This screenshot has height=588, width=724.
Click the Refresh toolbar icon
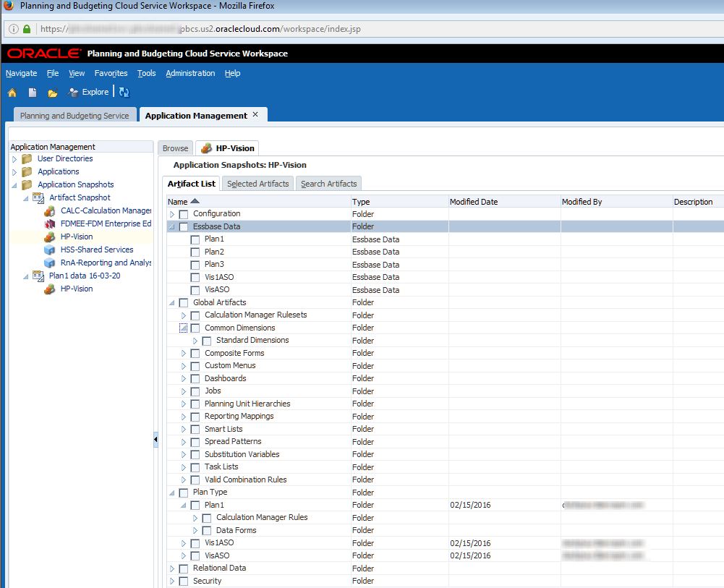(124, 93)
